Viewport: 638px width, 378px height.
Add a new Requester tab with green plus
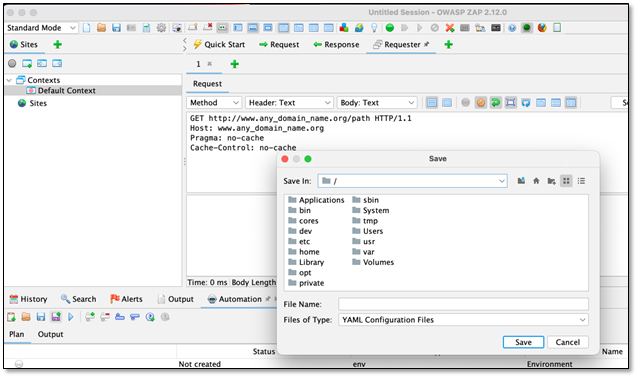(x=235, y=64)
